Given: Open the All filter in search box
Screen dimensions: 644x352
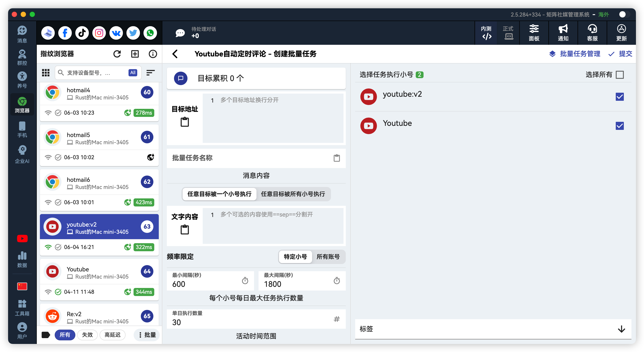Looking at the screenshot, I should [133, 73].
